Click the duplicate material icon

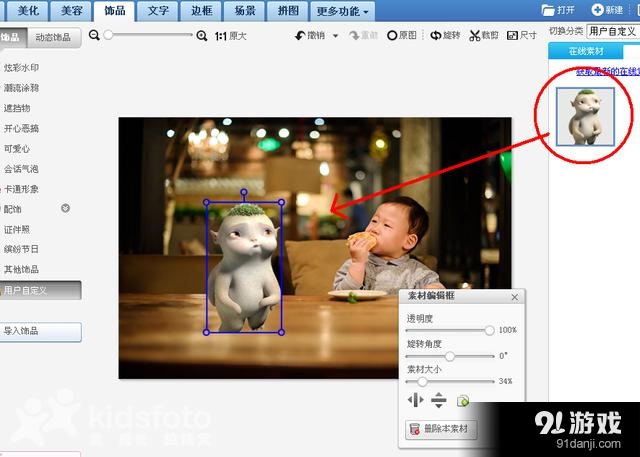coord(462,401)
